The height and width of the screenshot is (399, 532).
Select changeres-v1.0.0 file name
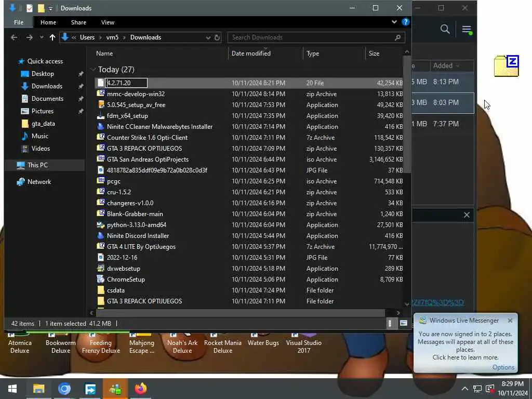pos(130,203)
